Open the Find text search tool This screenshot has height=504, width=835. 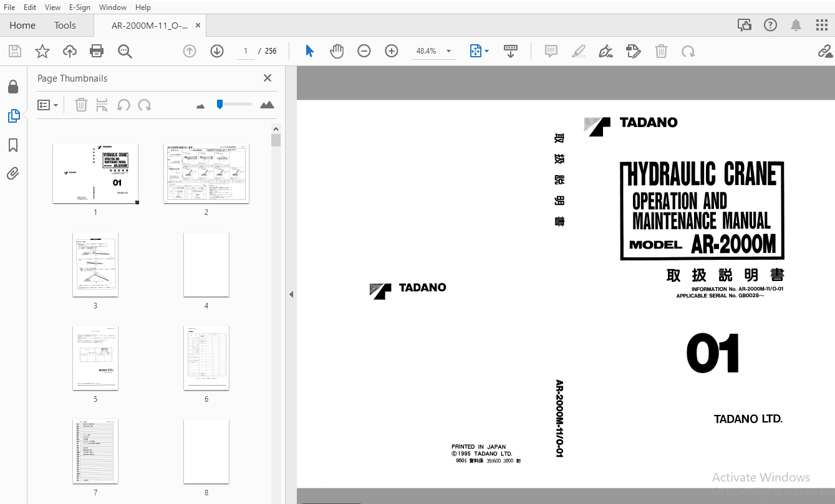click(x=125, y=51)
